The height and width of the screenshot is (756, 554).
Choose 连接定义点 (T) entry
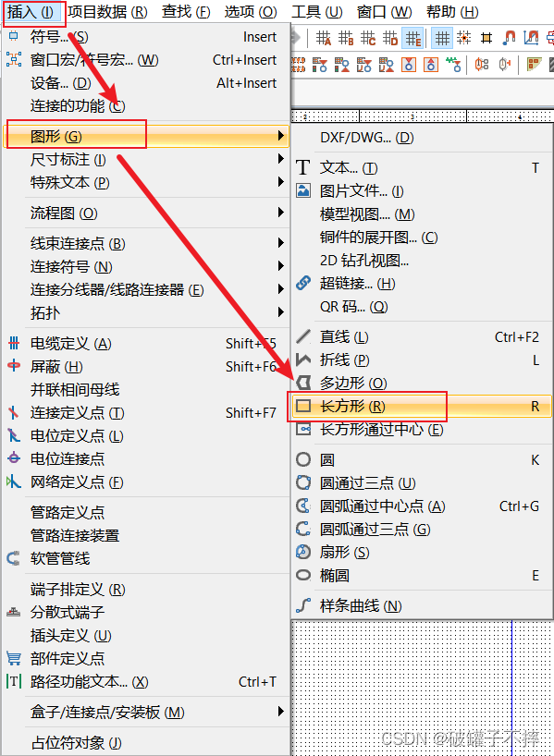146,413
